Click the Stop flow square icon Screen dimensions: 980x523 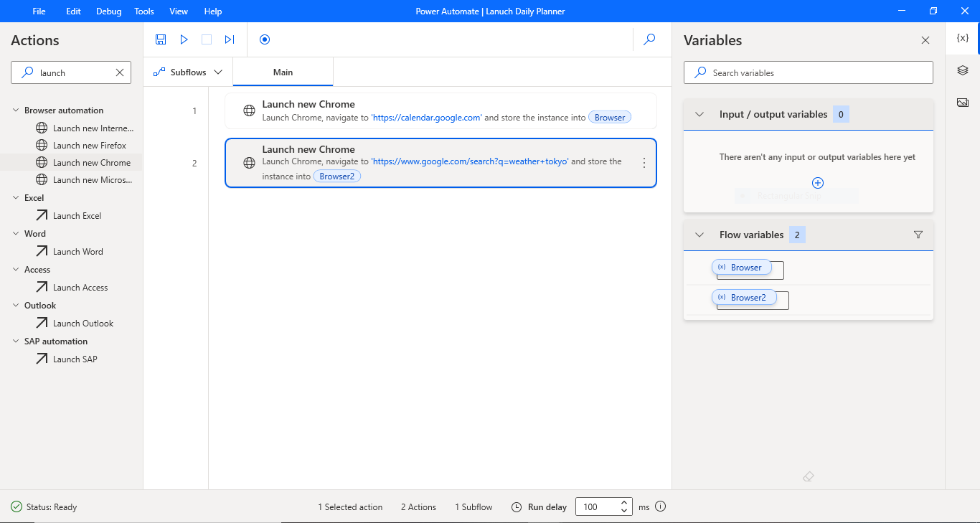[207, 39]
